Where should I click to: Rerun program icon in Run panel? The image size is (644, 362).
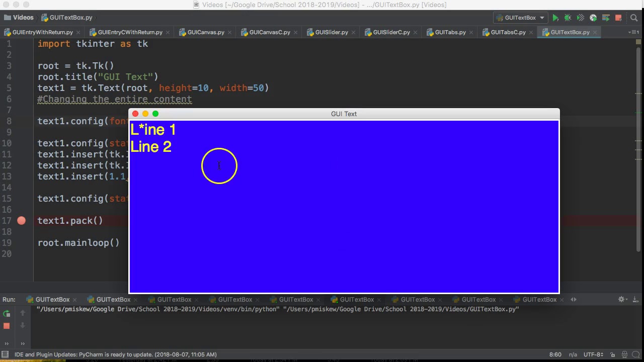click(x=7, y=313)
